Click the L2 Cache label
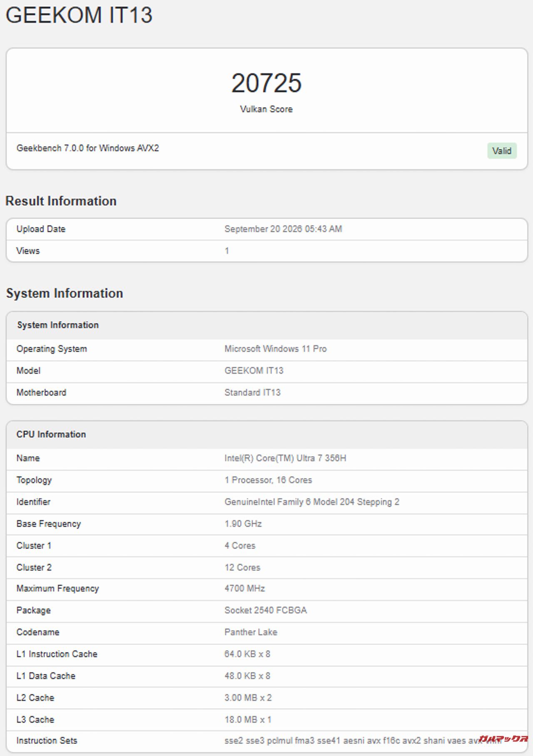The width and height of the screenshot is (533, 756). [35, 698]
